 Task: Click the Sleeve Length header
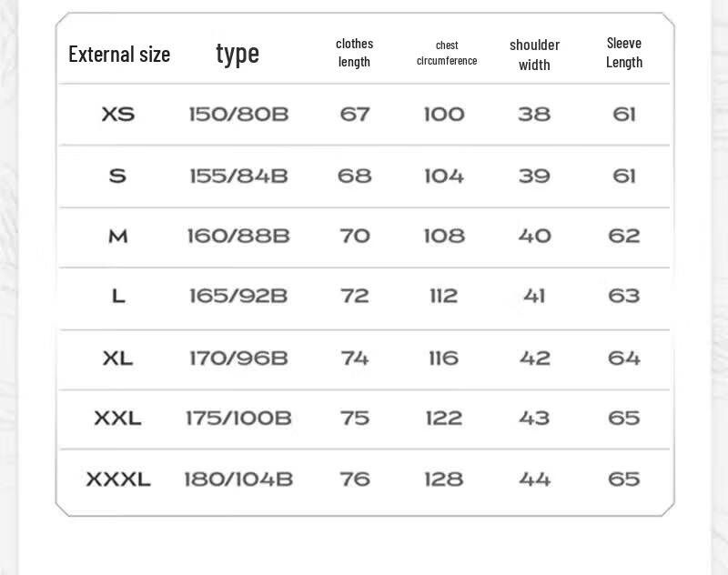[x=624, y=53]
